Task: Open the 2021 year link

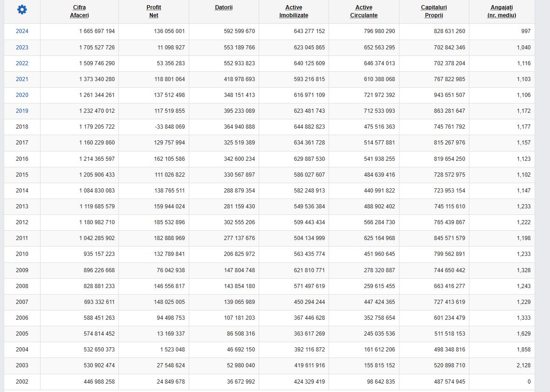Action: (x=22, y=79)
